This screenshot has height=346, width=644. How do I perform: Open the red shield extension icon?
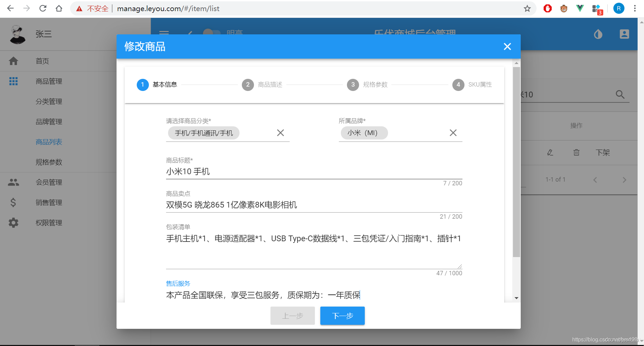pos(548,8)
